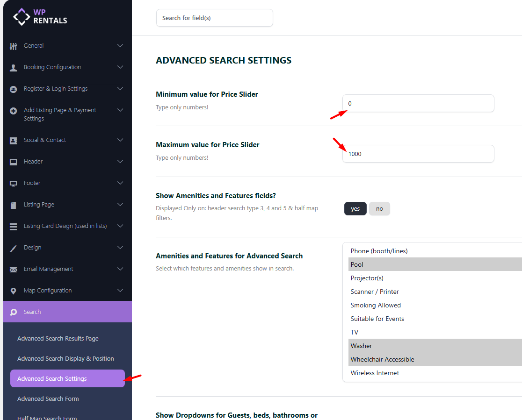Expand the Footer menu chevron
Screen dimensions: 522x420
[120, 183]
